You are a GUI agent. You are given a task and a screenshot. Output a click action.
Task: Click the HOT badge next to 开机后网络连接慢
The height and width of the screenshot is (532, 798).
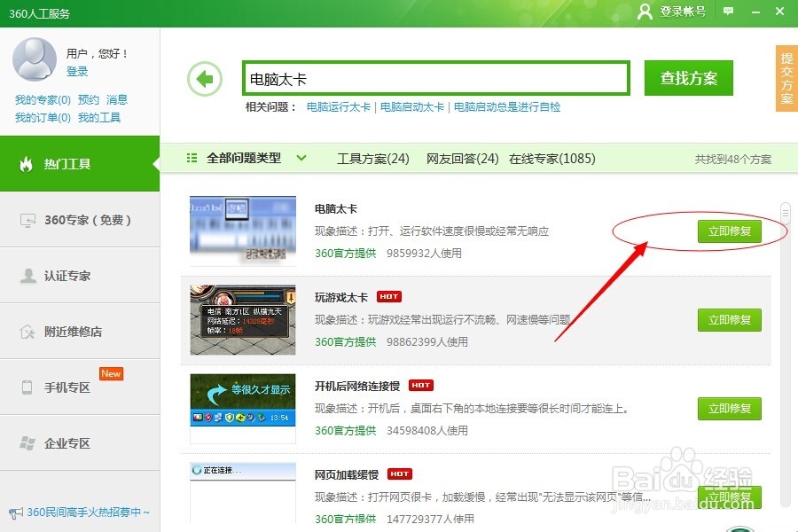421,386
